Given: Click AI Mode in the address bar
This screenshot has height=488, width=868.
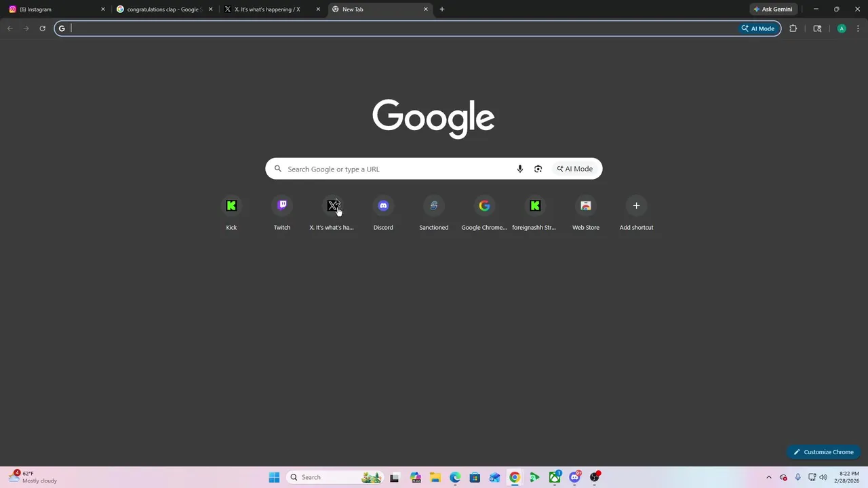Looking at the screenshot, I should [x=758, y=28].
